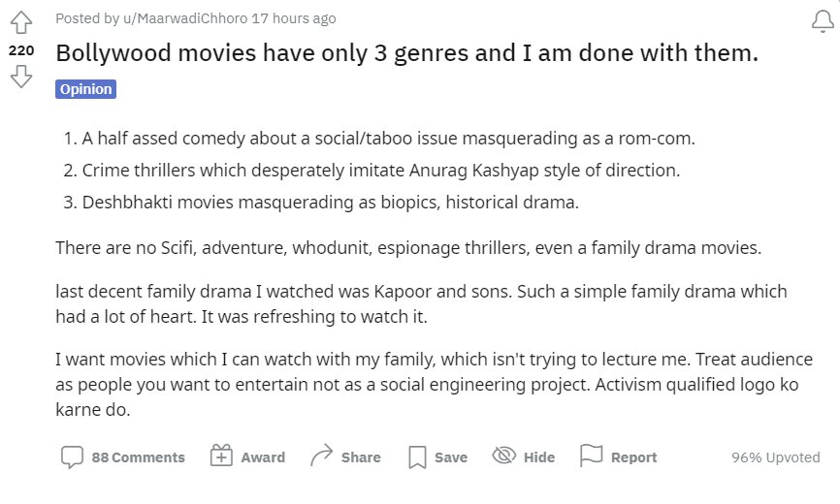Give an Award using the text label
The width and height of the screenshot is (840, 504).
(263, 457)
